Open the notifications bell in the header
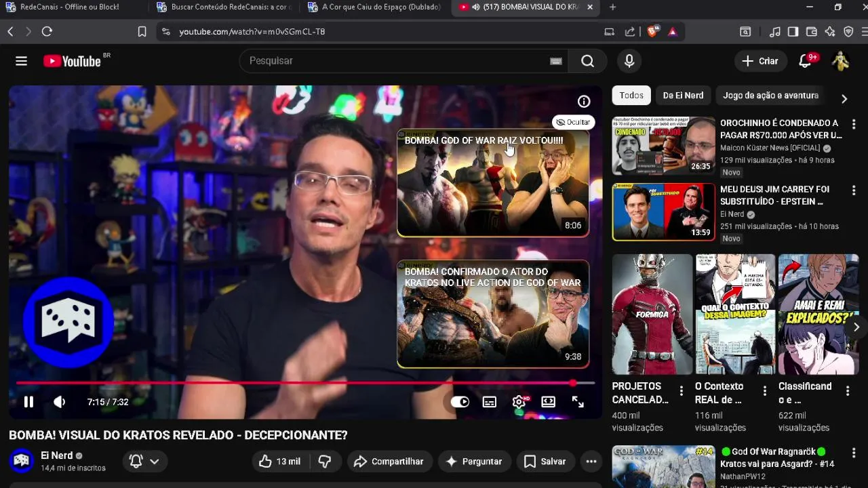868x488 pixels. (806, 61)
